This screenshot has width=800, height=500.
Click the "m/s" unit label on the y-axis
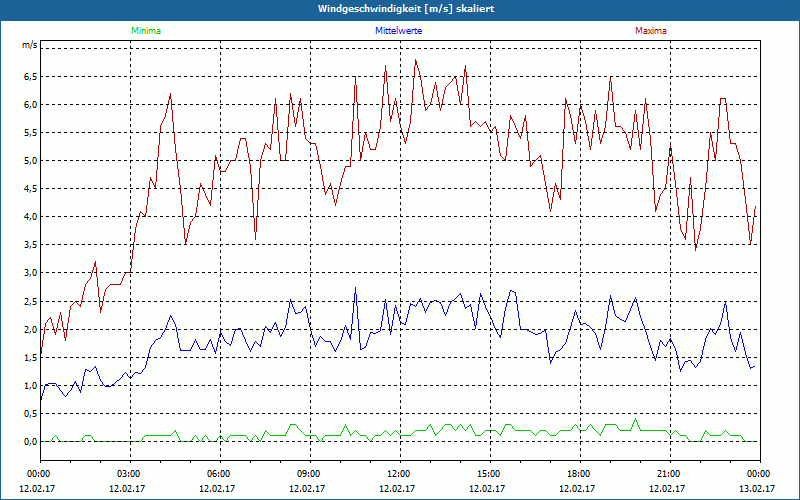click(30, 45)
